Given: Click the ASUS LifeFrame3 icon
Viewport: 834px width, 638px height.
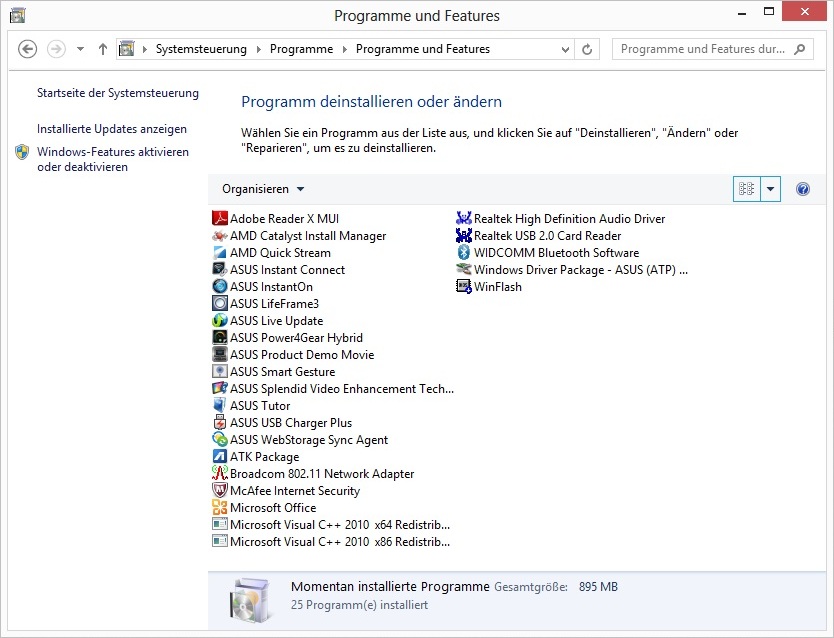Looking at the screenshot, I should 220,304.
